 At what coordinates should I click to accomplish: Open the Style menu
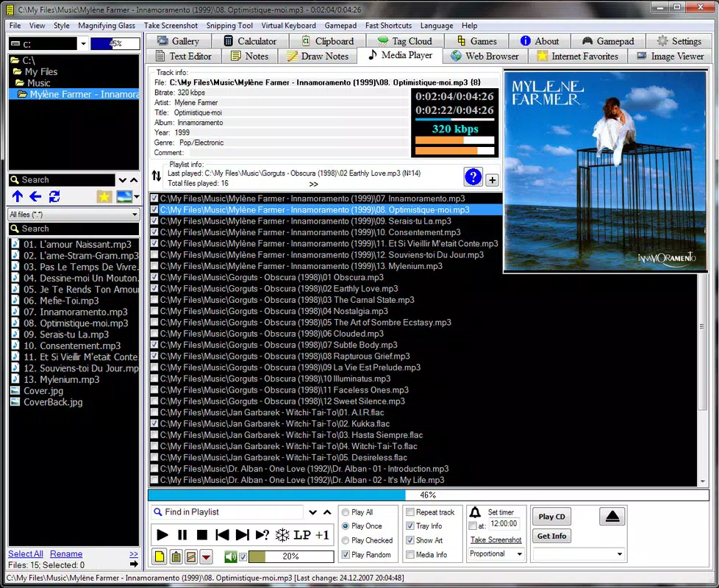pyautogui.click(x=62, y=26)
